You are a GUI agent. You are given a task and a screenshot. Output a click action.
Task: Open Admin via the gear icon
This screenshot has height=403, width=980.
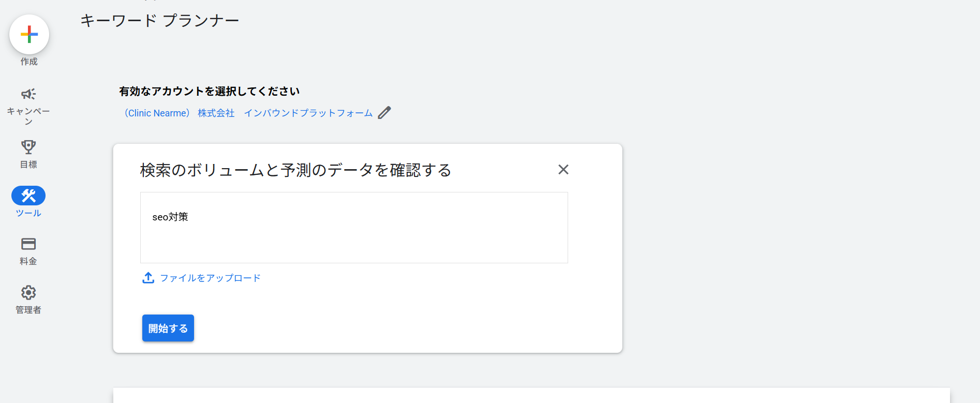point(28,293)
